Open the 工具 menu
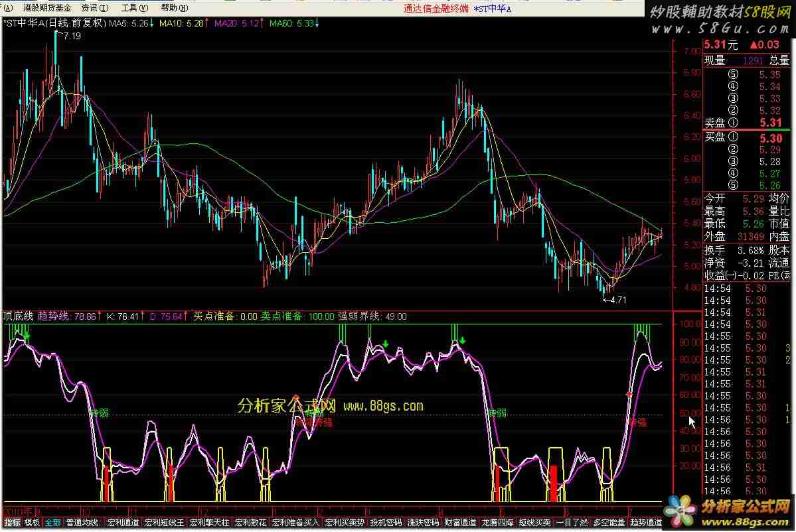796x532 pixels. pos(130,8)
